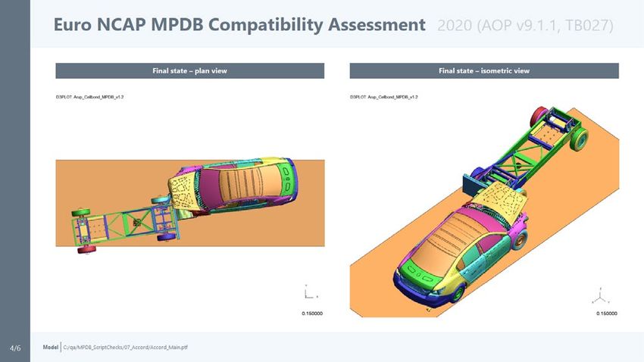Click the 'Model' label in the footer
The image size is (644, 362).
(x=51, y=347)
